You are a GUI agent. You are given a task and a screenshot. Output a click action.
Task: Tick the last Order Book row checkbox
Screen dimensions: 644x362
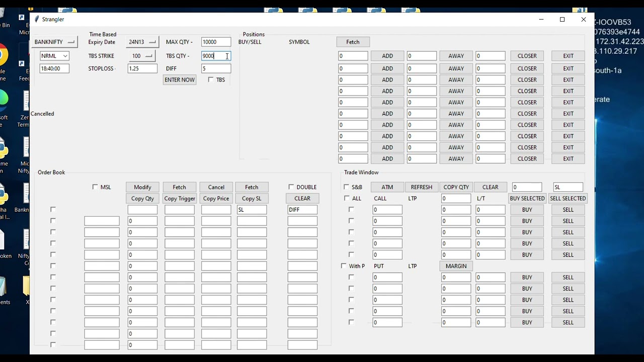point(53,344)
